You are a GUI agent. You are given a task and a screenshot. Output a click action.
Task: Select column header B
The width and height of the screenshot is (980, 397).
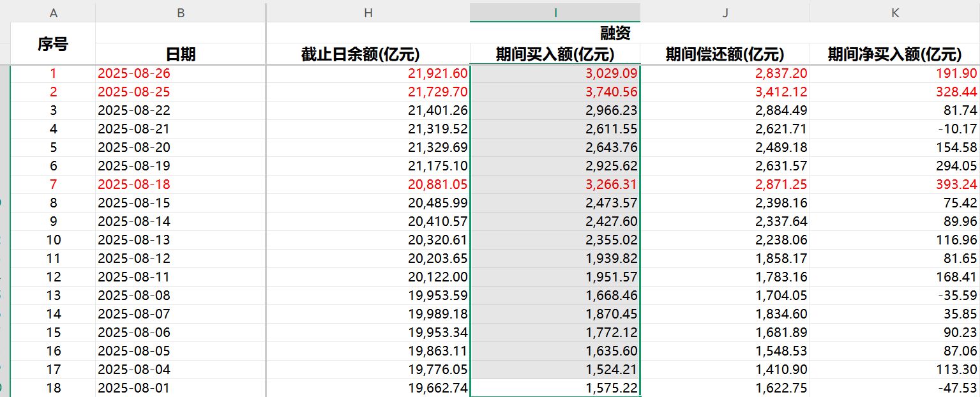pyautogui.click(x=181, y=11)
